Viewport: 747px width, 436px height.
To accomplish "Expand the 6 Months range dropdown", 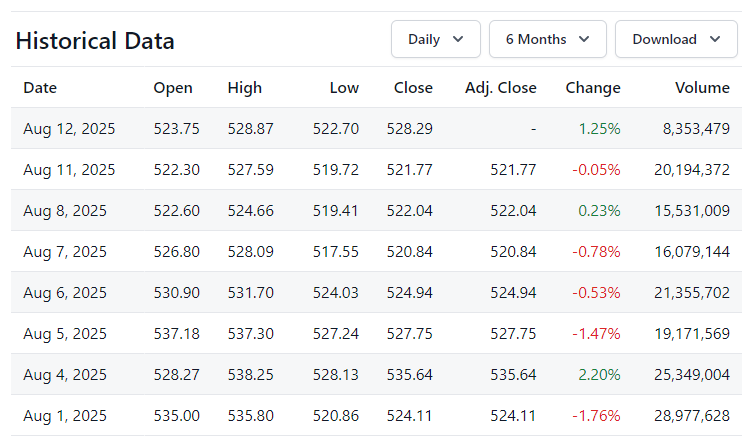I will pos(547,39).
